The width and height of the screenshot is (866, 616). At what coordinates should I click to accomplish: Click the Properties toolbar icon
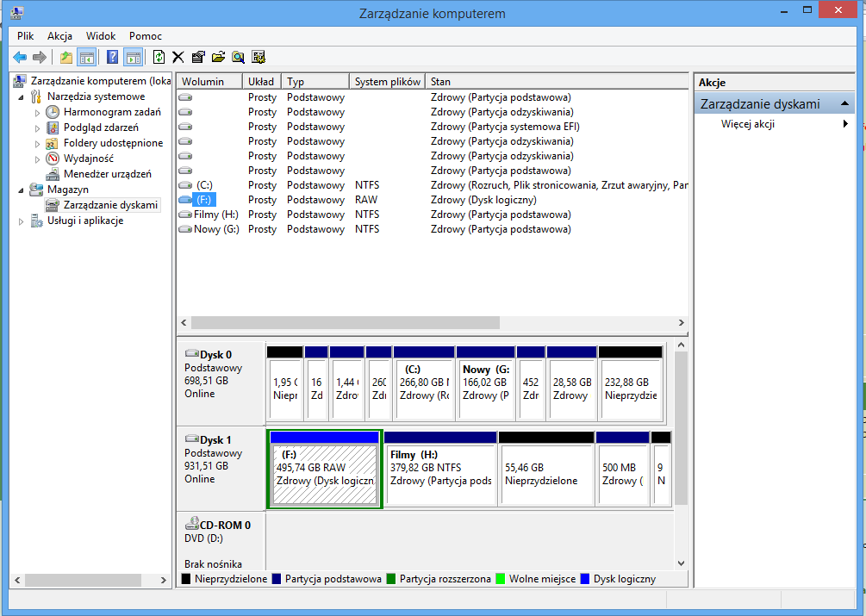pyautogui.click(x=197, y=57)
